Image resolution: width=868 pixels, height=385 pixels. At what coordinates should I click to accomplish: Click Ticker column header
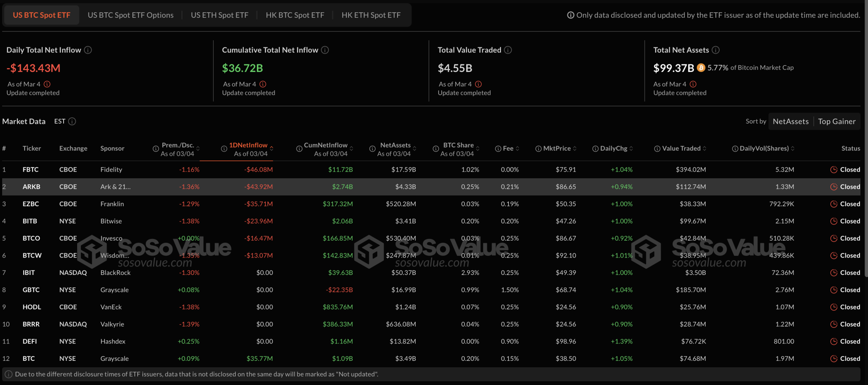coord(32,149)
